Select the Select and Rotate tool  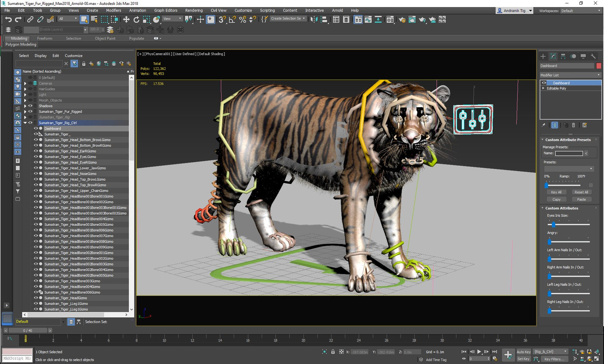[136, 19]
